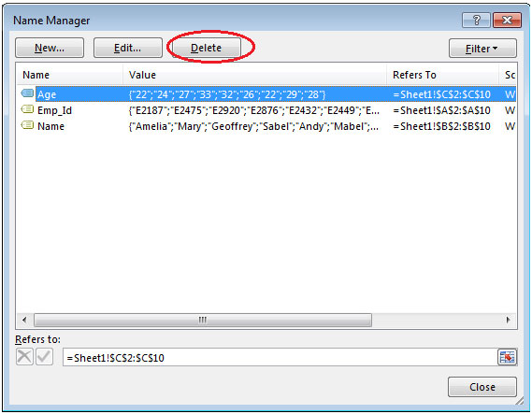Sort by the Refers To column header
Viewport: 532px width, 414px height.
[443, 75]
